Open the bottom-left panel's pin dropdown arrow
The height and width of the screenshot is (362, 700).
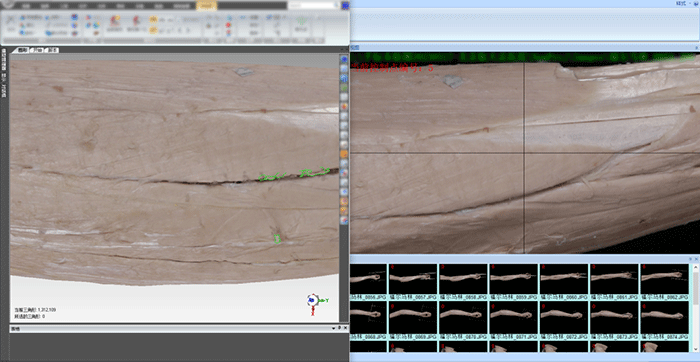coord(333,328)
